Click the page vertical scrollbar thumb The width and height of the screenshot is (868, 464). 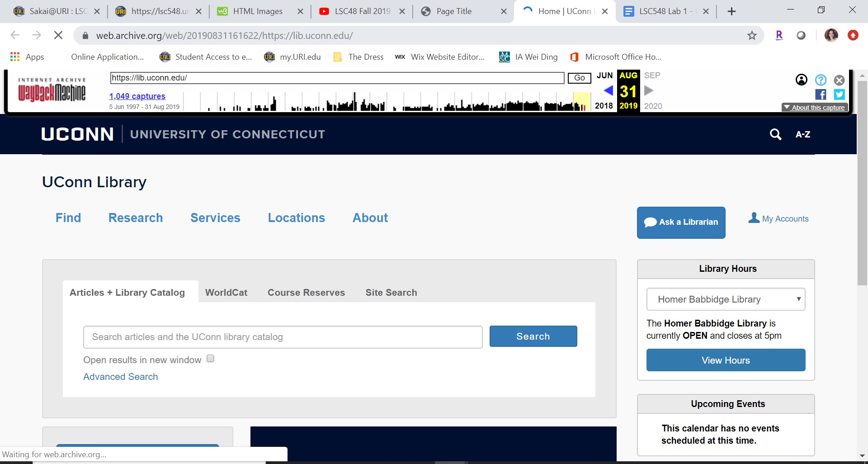point(862,183)
